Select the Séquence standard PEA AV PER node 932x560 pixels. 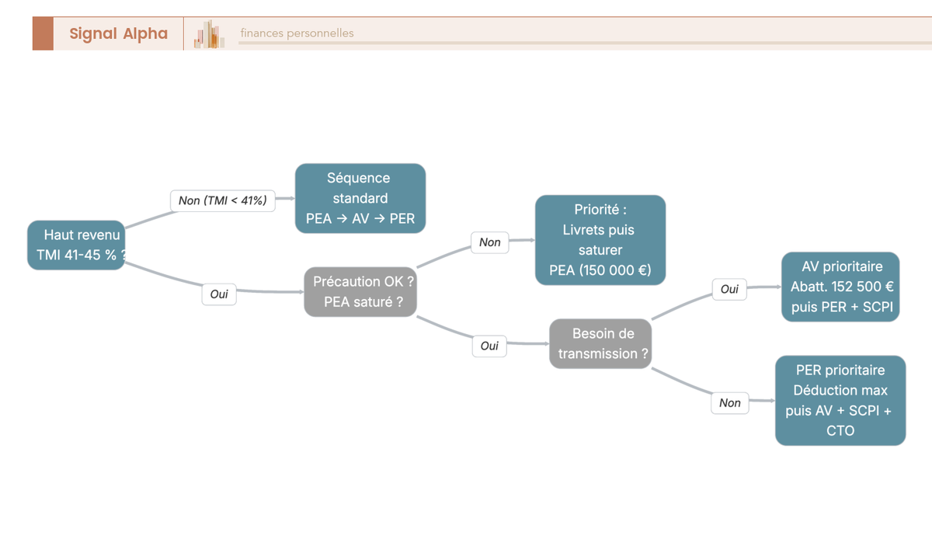pos(360,198)
